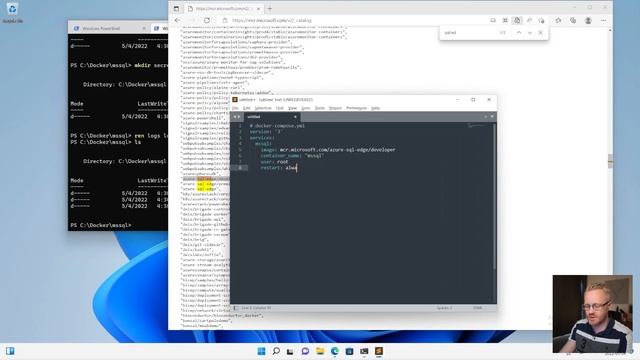Refresh the page in Edge

[x=207, y=20]
